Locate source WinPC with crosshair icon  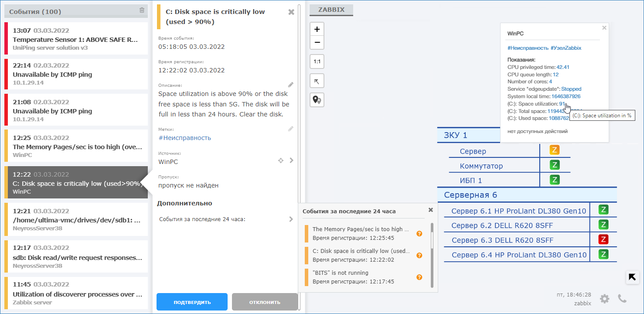pos(281,161)
